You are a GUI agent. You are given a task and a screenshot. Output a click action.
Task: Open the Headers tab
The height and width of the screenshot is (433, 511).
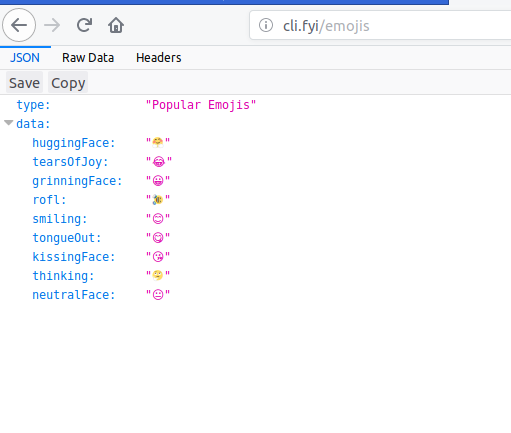pos(159,58)
